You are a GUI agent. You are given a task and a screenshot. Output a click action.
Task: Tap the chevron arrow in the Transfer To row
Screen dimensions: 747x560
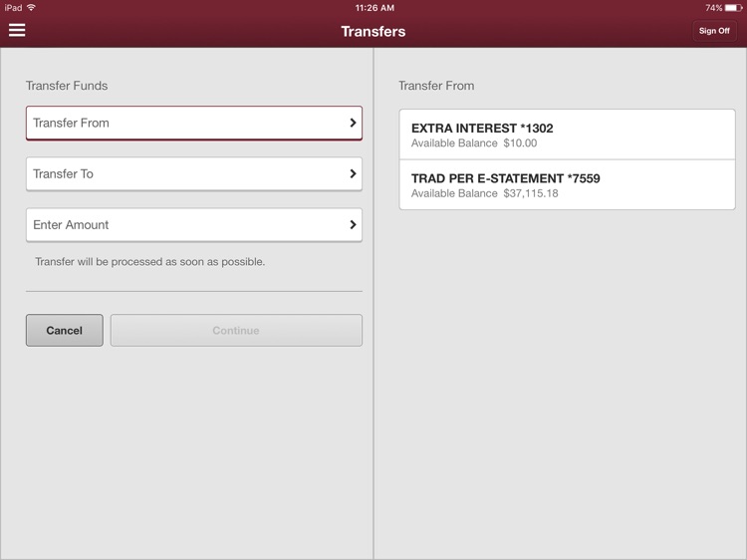click(353, 174)
